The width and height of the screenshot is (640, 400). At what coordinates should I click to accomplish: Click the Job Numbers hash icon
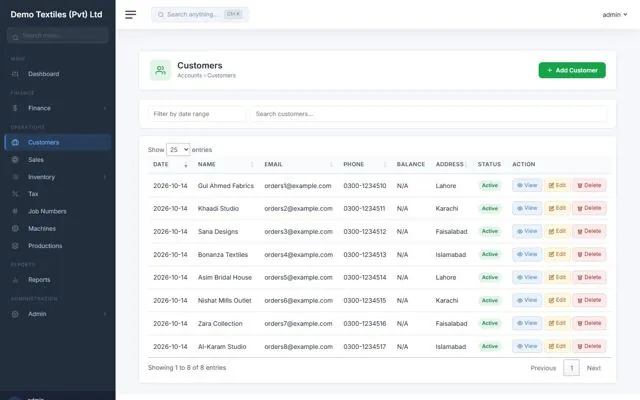point(15,211)
